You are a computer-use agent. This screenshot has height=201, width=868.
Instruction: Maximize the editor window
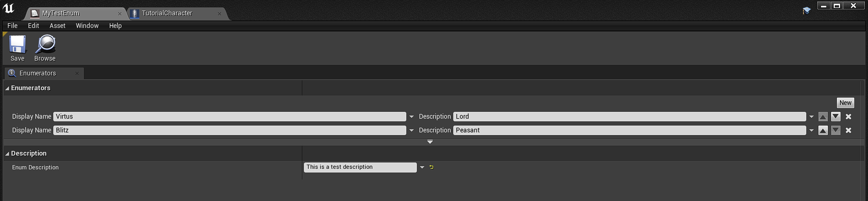coord(837,5)
